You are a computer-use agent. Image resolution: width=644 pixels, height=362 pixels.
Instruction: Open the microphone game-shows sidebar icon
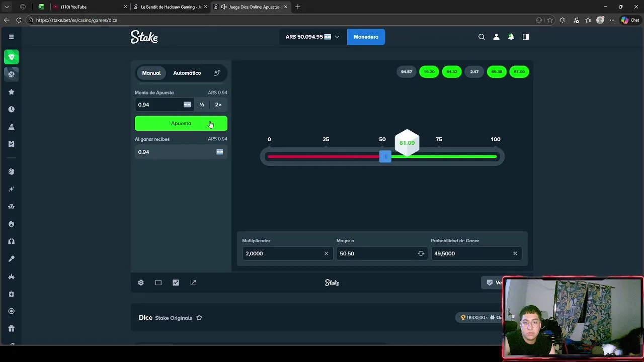click(x=11, y=258)
